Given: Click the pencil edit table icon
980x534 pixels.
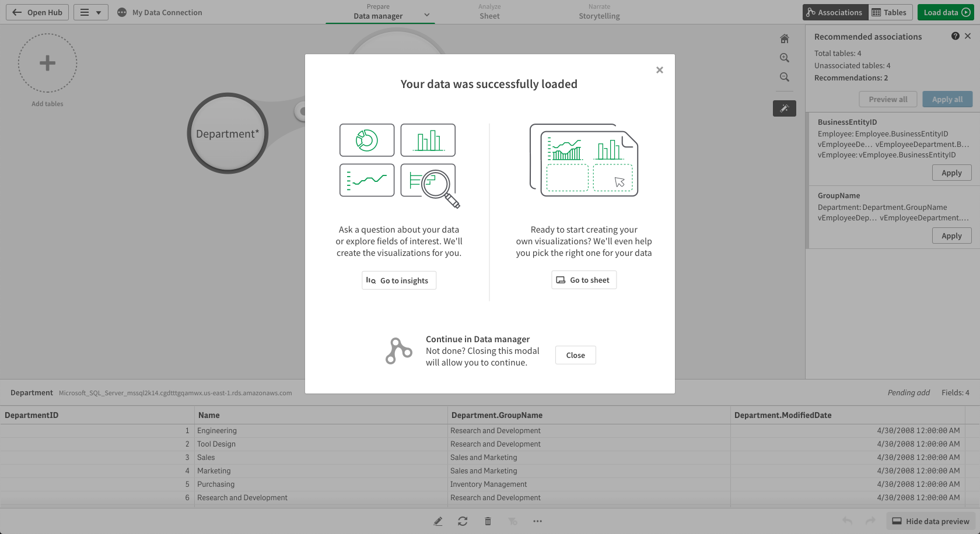Looking at the screenshot, I should click(x=438, y=521).
